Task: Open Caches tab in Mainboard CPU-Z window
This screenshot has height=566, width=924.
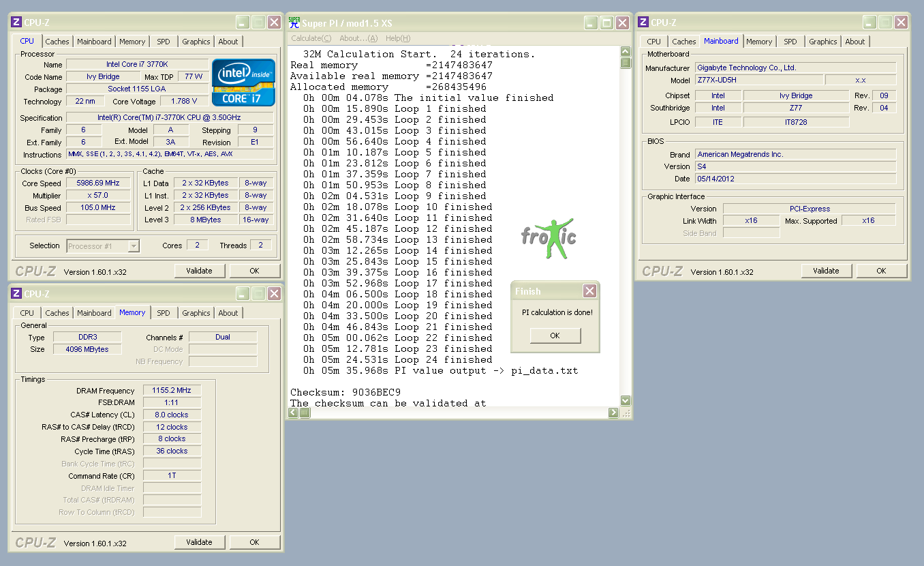Action: 684,42
